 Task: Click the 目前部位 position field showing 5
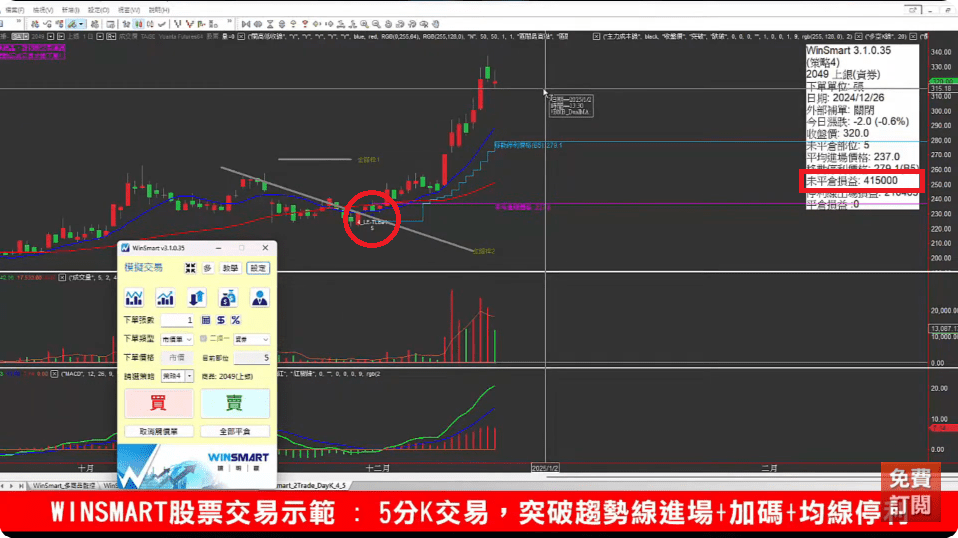coord(252,357)
